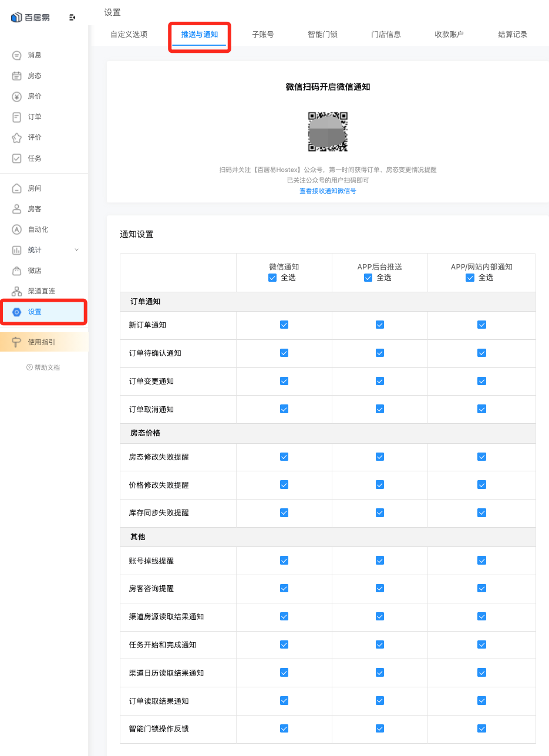Select the 推送与通知 tab
The width and height of the screenshot is (549, 756).
pos(200,35)
